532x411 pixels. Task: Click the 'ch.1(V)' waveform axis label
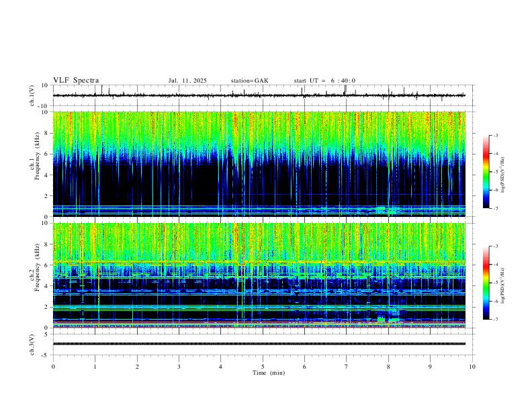click(x=32, y=95)
